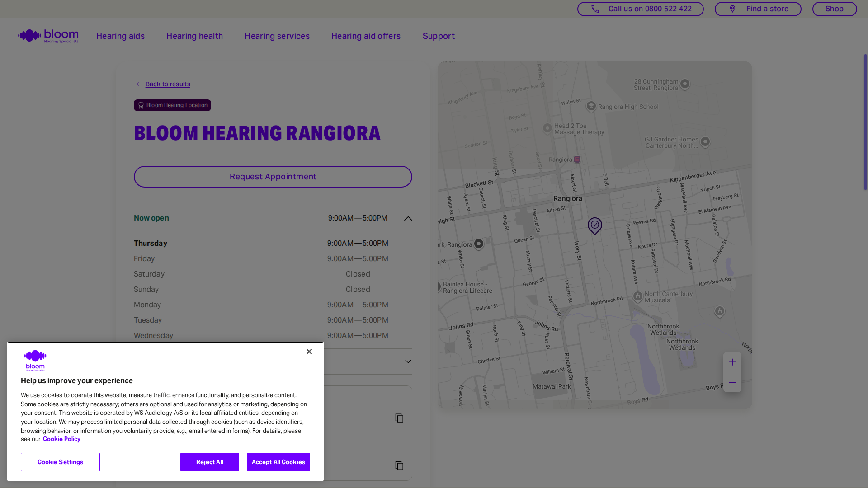Open Cookie Settings
868x488 pixels.
point(60,462)
